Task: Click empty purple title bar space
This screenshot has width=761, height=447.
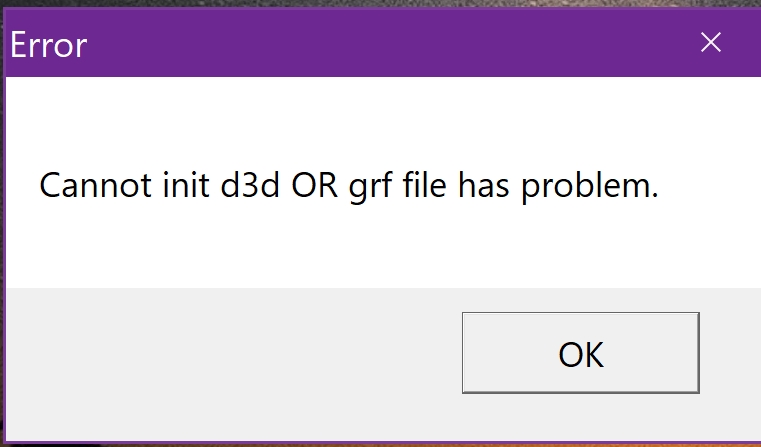Action: tap(380, 44)
